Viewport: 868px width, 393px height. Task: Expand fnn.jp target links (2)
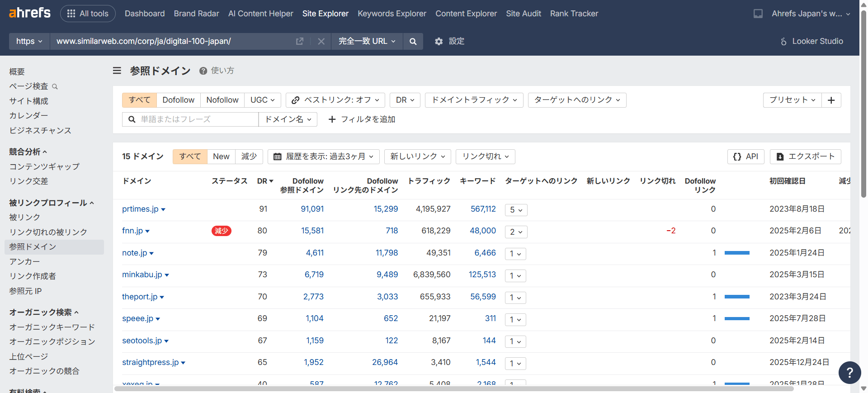516,232
